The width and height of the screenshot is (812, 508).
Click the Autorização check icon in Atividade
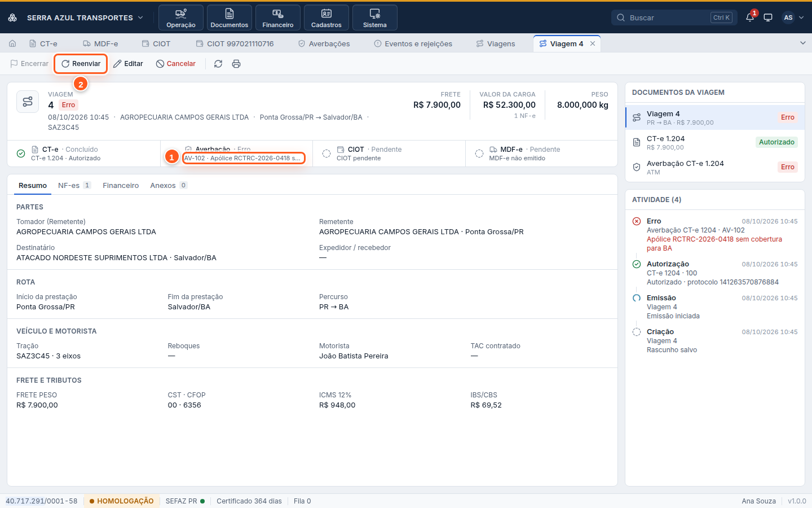click(x=637, y=264)
